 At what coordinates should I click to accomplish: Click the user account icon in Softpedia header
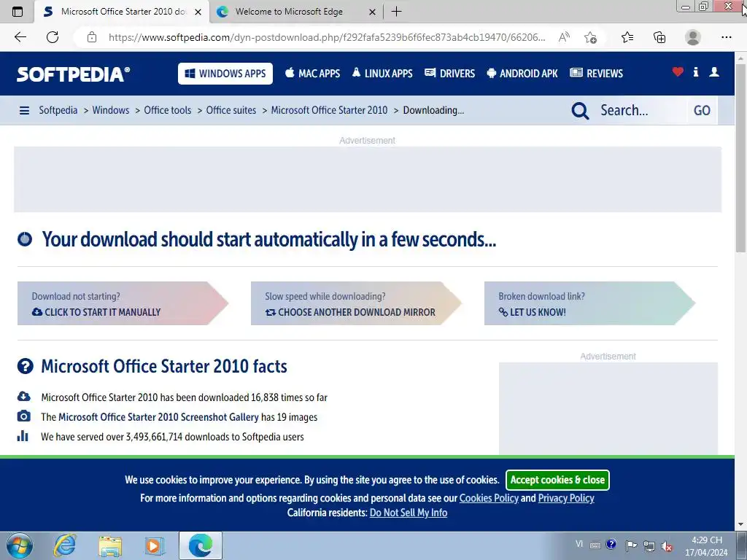[x=714, y=72]
